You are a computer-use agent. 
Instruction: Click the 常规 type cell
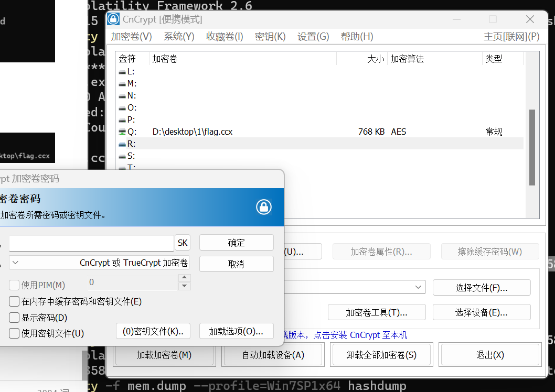tap(494, 132)
